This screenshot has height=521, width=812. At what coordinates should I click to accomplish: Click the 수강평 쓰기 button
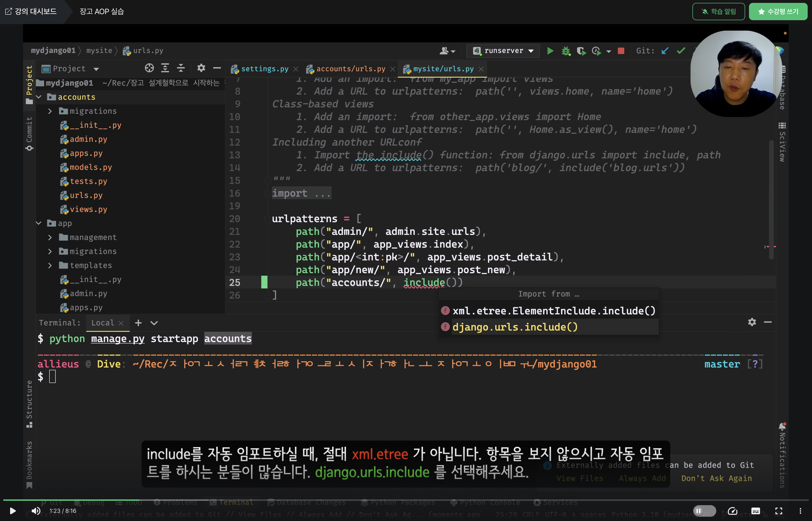pyautogui.click(x=778, y=12)
